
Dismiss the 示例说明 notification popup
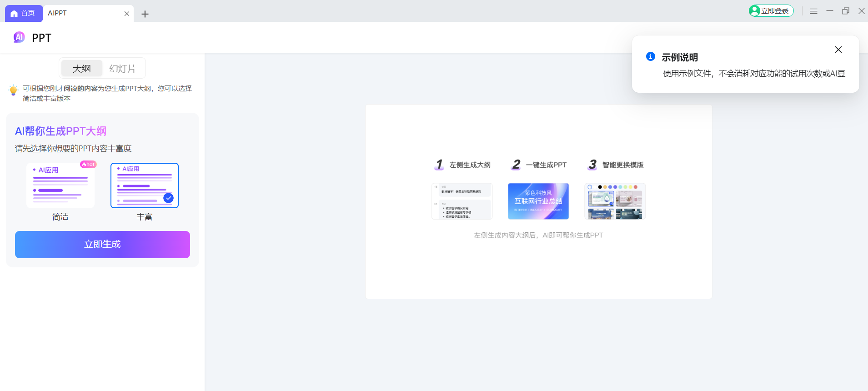pos(838,50)
